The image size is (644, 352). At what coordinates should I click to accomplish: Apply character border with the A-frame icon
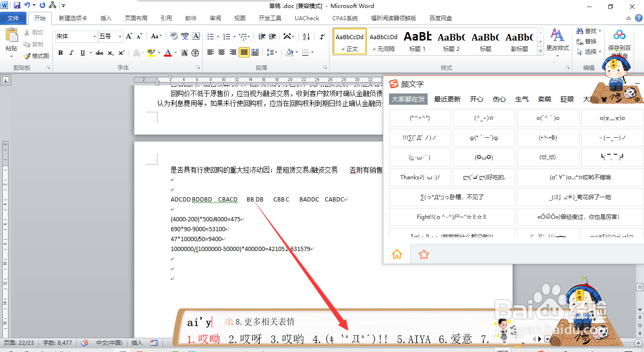(195, 36)
